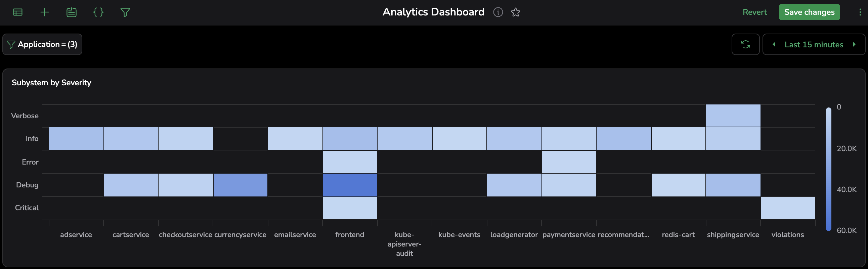Screen dimensions: 868x269
Task: Open the vertical three-dot options menu
Action: click(x=860, y=12)
